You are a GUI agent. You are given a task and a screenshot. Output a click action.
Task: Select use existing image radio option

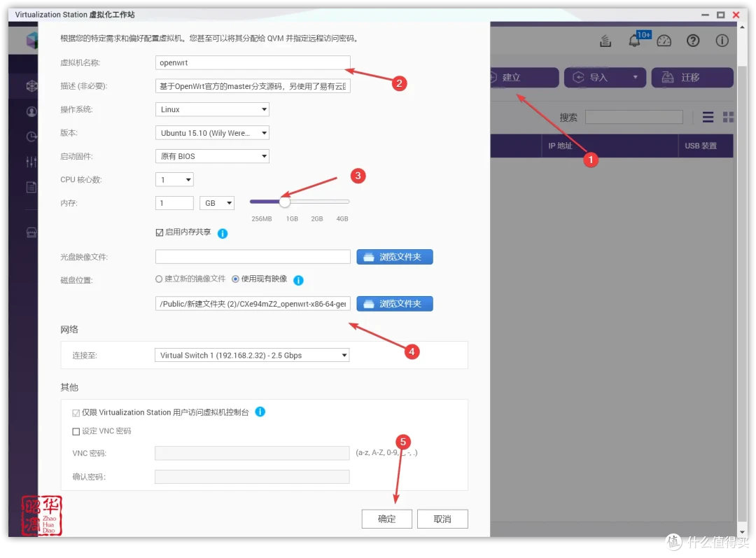point(235,279)
